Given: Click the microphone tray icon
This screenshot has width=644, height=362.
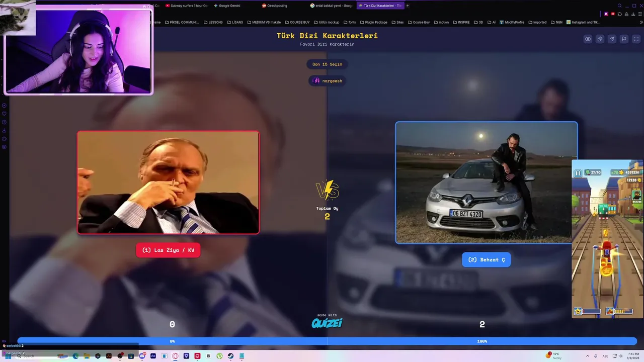Looking at the screenshot, I should [x=596, y=356].
